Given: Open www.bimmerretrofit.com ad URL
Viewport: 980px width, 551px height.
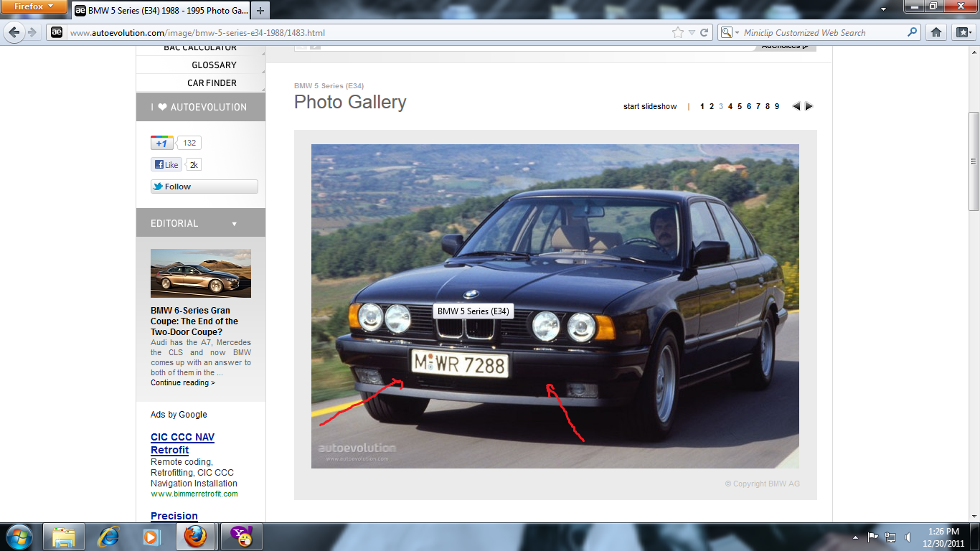Looking at the screenshot, I should (x=194, y=494).
